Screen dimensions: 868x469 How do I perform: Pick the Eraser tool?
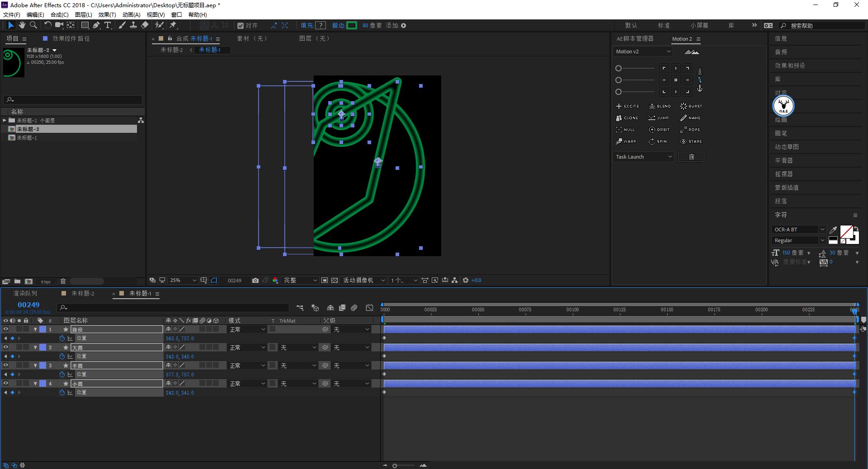pyautogui.click(x=145, y=25)
